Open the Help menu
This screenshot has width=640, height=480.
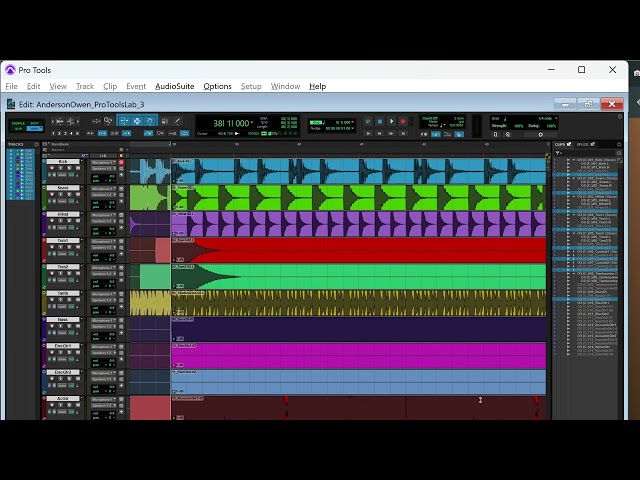(318, 86)
